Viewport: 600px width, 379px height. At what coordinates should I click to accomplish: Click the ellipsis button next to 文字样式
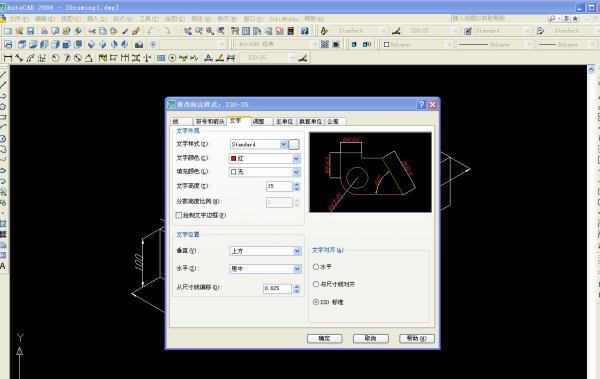point(294,144)
